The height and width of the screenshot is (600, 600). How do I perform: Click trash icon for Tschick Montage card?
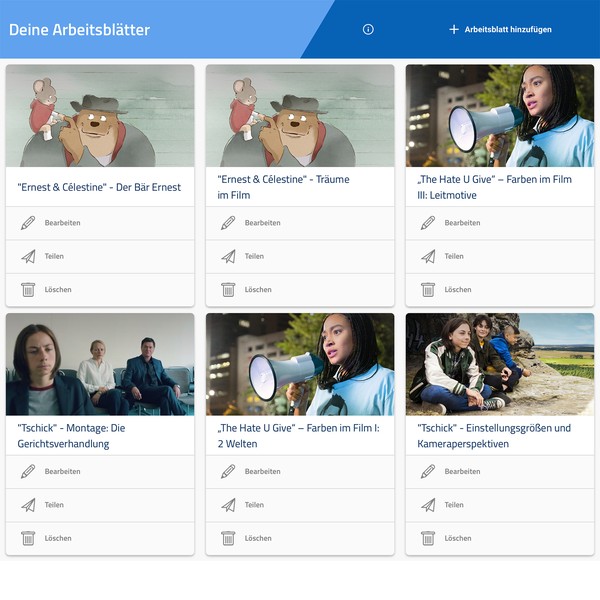(x=28, y=538)
